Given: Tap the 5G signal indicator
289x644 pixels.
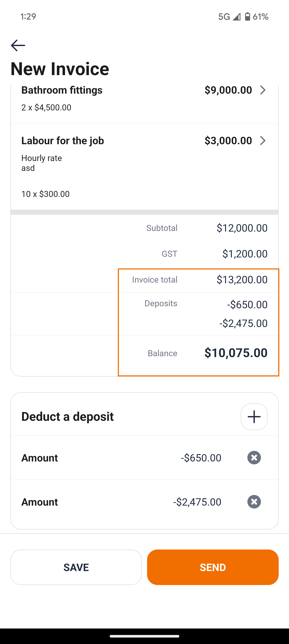Looking at the screenshot, I should pyautogui.click(x=224, y=17).
